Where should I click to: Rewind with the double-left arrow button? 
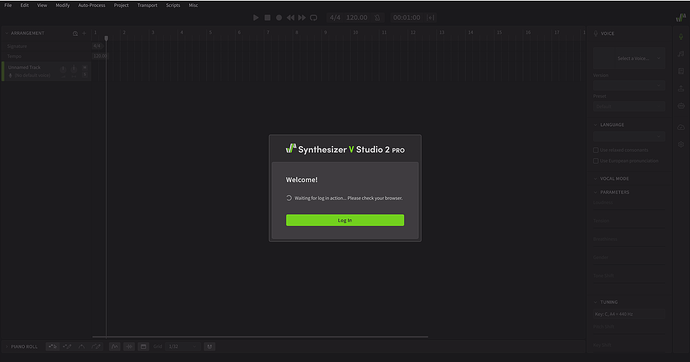290,18
